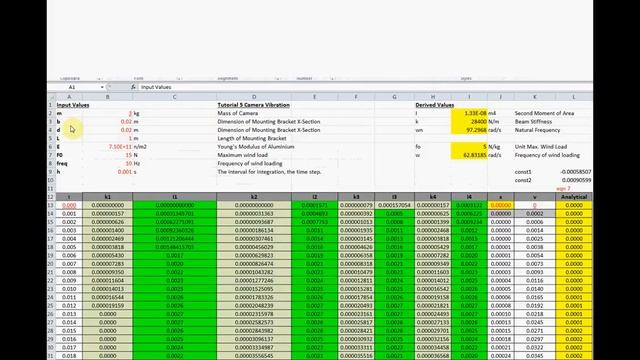Image resolution: width=640 pixels, height=360 pixels.
Task: Click the fx insert function icon
Action: 133,87
